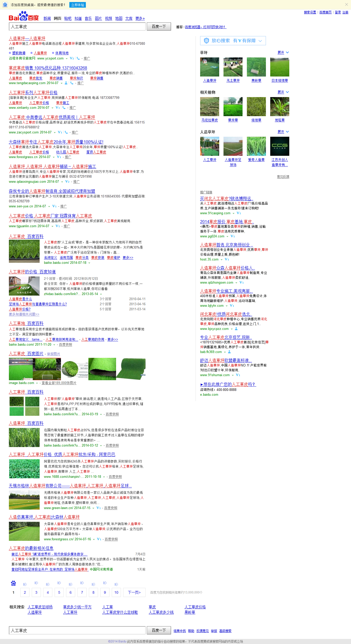Viewport: 351px width, 644px height.
Task: Expand the 草坪 section with 展开
Action: click(x=283, y=53)
